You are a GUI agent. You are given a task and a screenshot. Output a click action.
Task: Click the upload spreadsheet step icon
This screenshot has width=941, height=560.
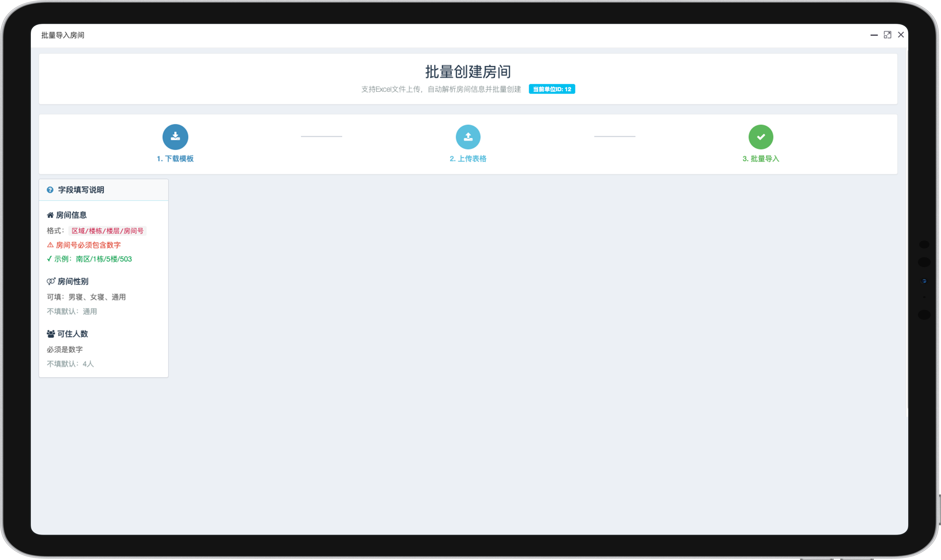468,136
